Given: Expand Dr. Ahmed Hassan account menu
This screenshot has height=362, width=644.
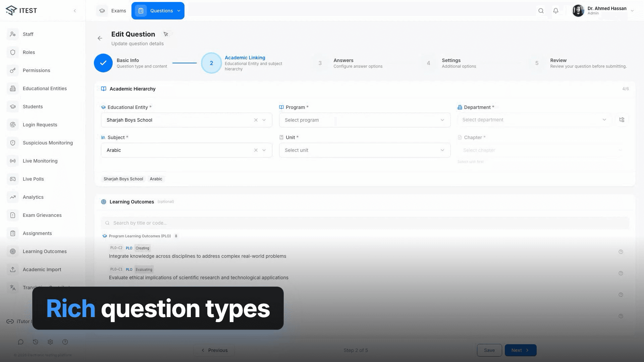Looking at the screenshot, I should pyautogui.click(x=632, y=11).
